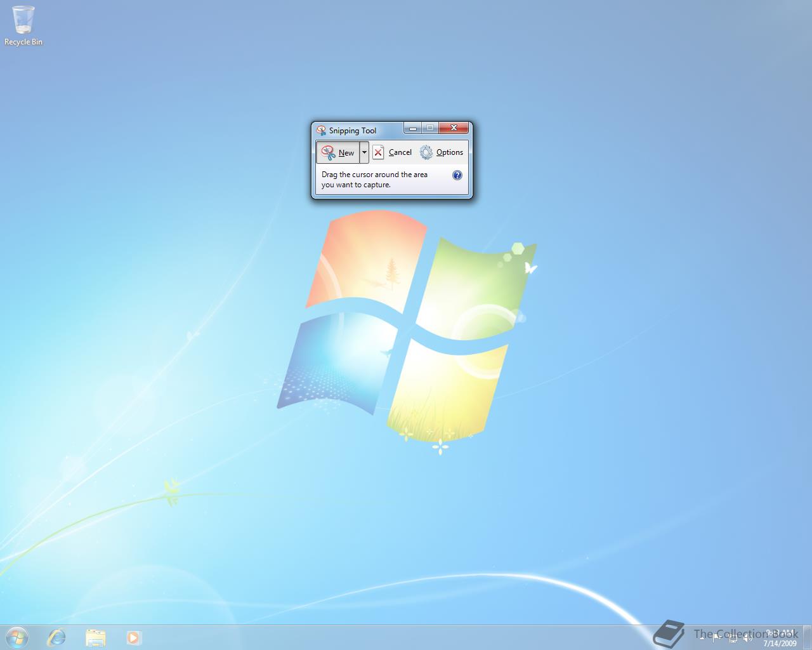Close the Snipping Tool window
Image resolution: width=812 pixels, height=650 pixels.
point(454,128)
